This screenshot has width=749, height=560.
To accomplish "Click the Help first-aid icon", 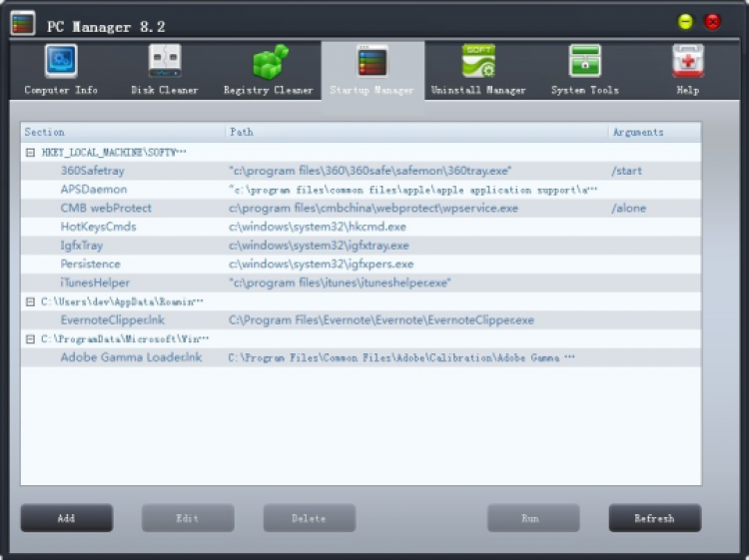I will (688, 63).
